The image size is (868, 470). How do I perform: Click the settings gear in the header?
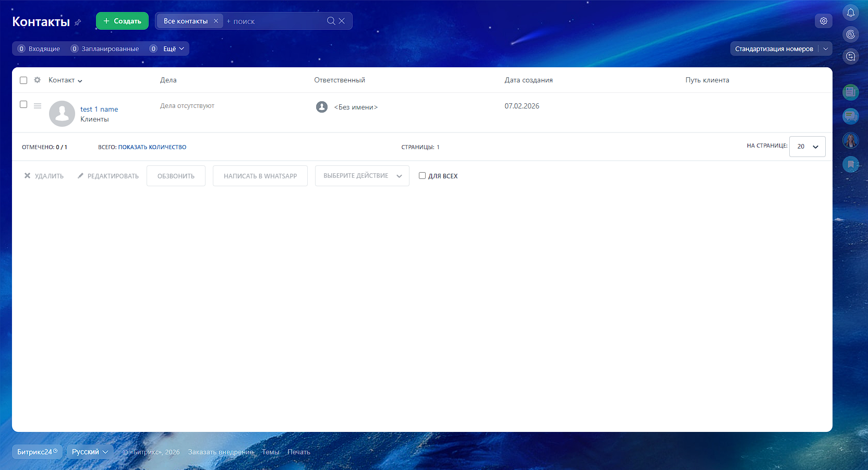coord(823,21)
